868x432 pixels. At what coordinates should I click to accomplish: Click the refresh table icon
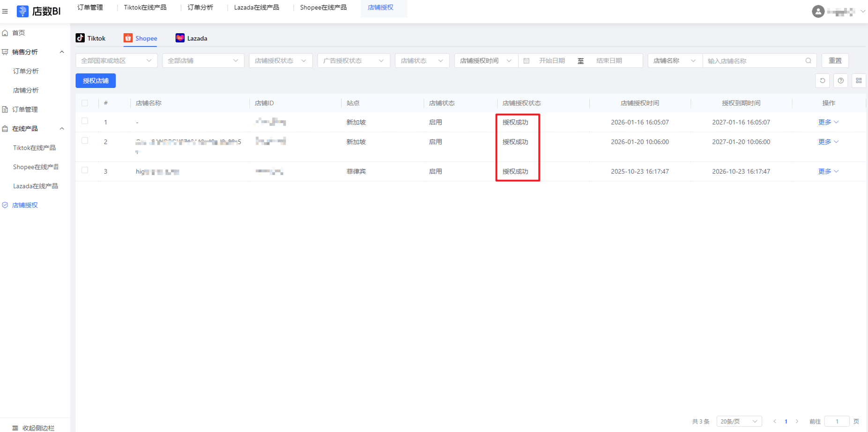[822, 81]
